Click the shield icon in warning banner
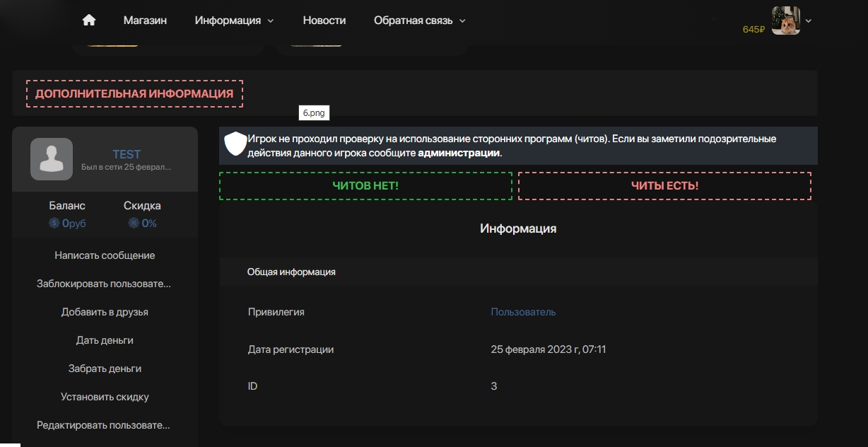The image size is (868, 447). coord(235,144)
